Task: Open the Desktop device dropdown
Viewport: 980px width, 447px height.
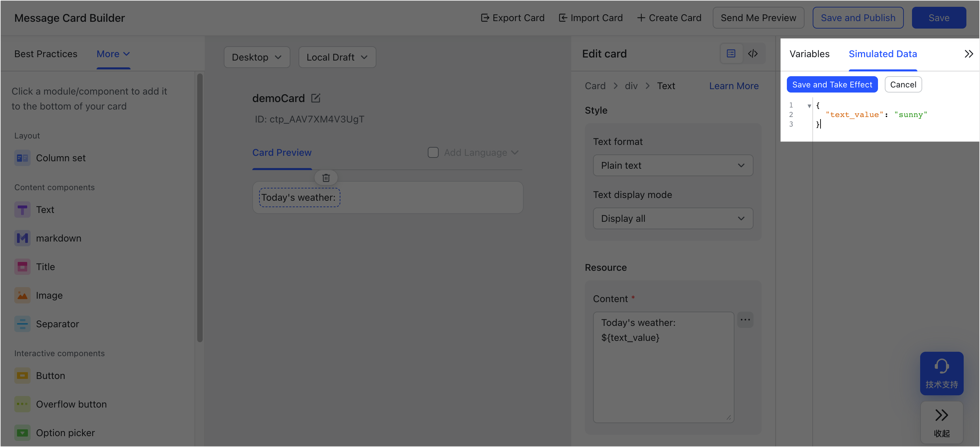Action: [257, 57]
